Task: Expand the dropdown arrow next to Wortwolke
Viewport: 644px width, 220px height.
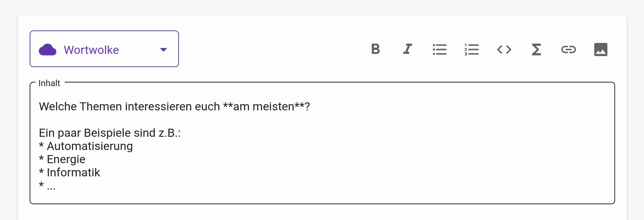Action: pyautogui.click(x=164, y=49)
